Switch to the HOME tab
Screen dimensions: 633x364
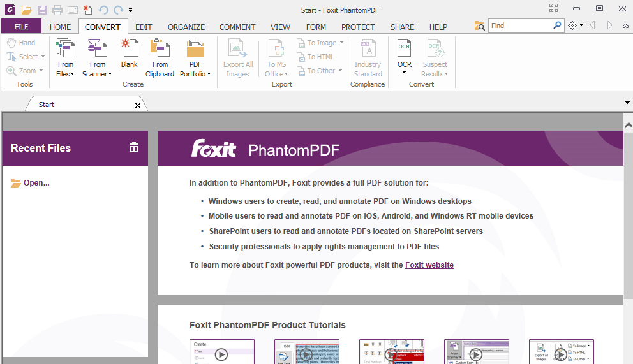[x=60, y=27]
